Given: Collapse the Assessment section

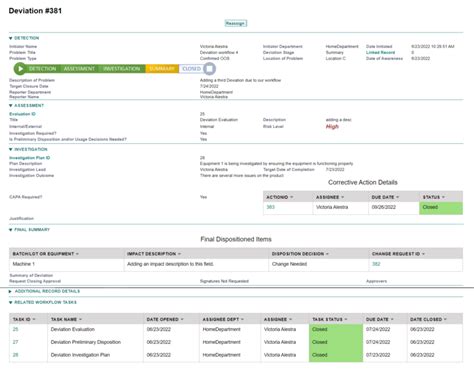Looking at the screenshot, I should [x=11, y=105].
